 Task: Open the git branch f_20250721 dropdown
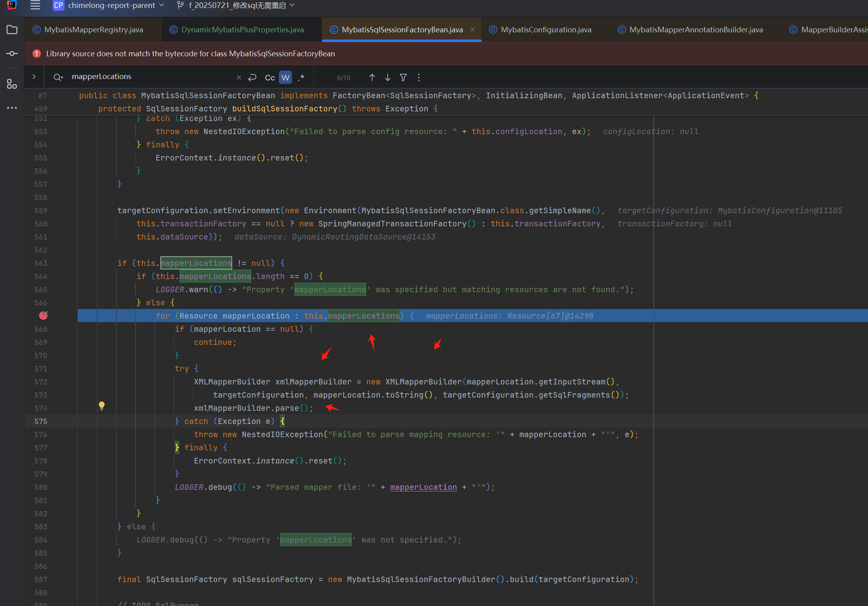click(x=237, y=5)
